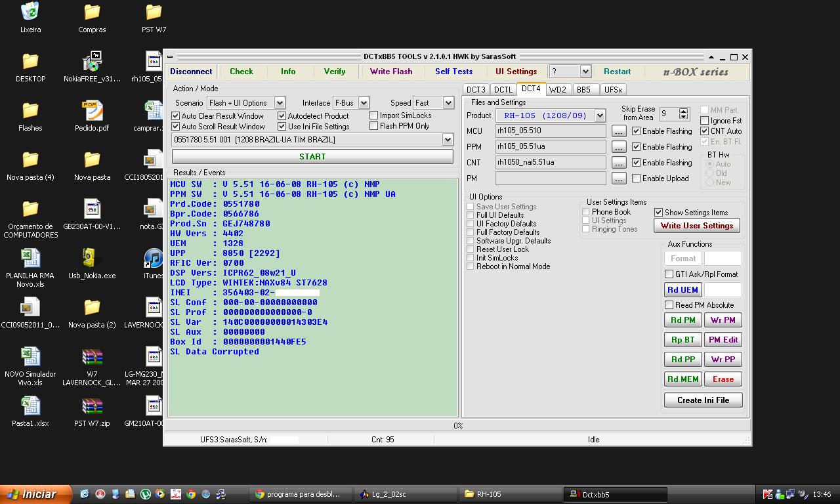
Task: Switch to the DCTL tab
Action: coord(503,89)
